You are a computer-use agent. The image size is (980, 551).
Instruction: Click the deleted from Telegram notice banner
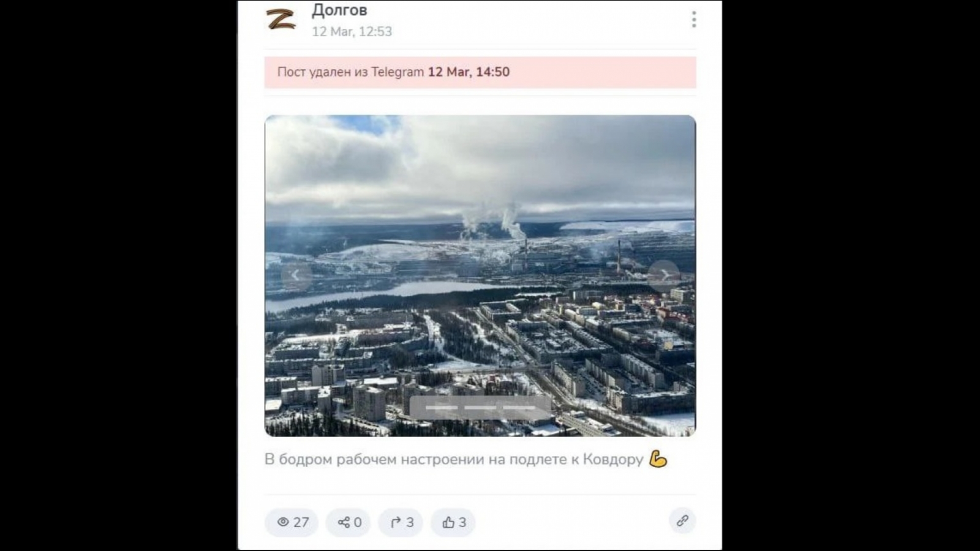coord(480,72)
